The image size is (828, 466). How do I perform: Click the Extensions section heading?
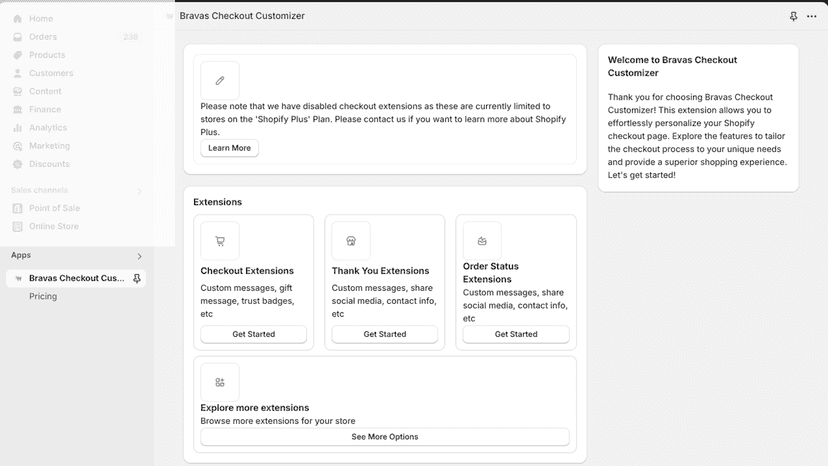[218, 202]
